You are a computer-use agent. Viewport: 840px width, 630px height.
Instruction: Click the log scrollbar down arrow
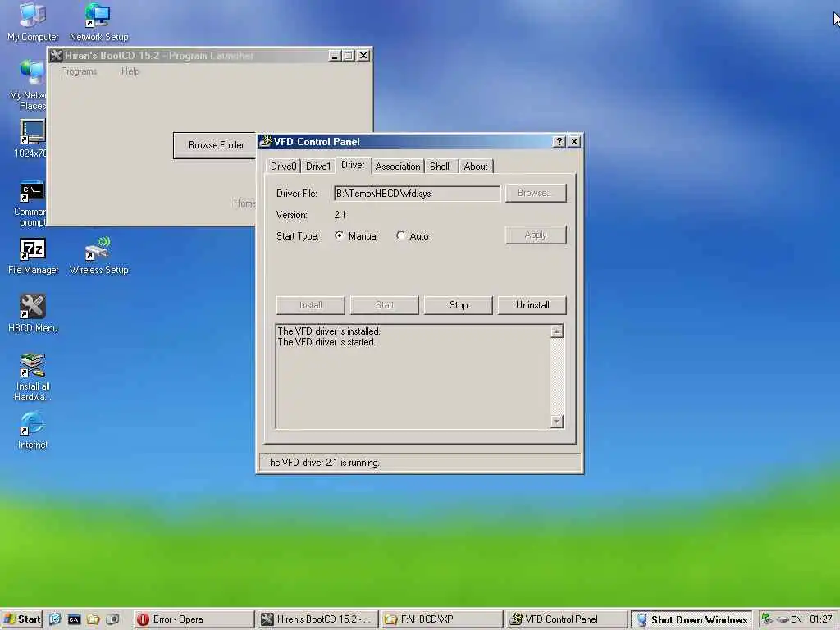pos(557,422)
